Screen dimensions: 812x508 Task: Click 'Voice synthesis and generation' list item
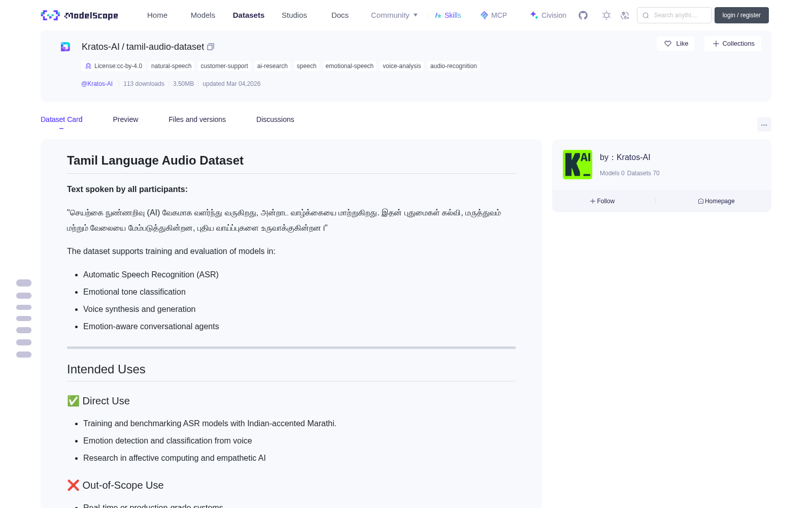coord(139,309)
